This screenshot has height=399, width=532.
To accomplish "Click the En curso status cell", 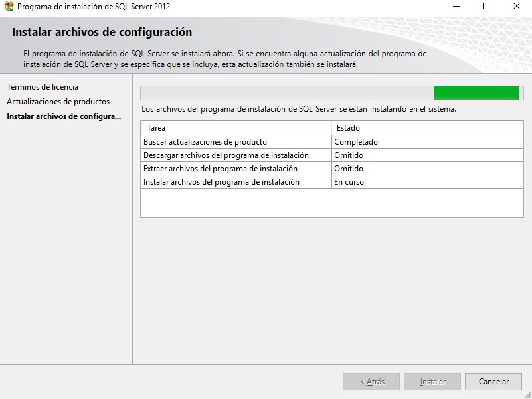I will [x=428, y=182].
